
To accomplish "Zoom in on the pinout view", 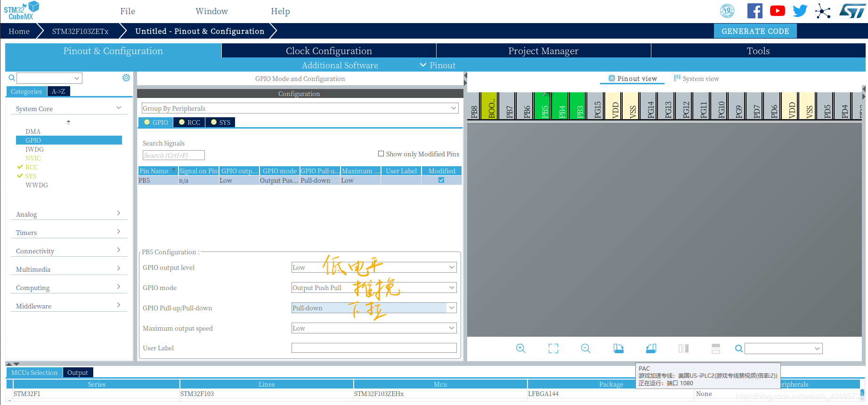I will click(520, 348).
